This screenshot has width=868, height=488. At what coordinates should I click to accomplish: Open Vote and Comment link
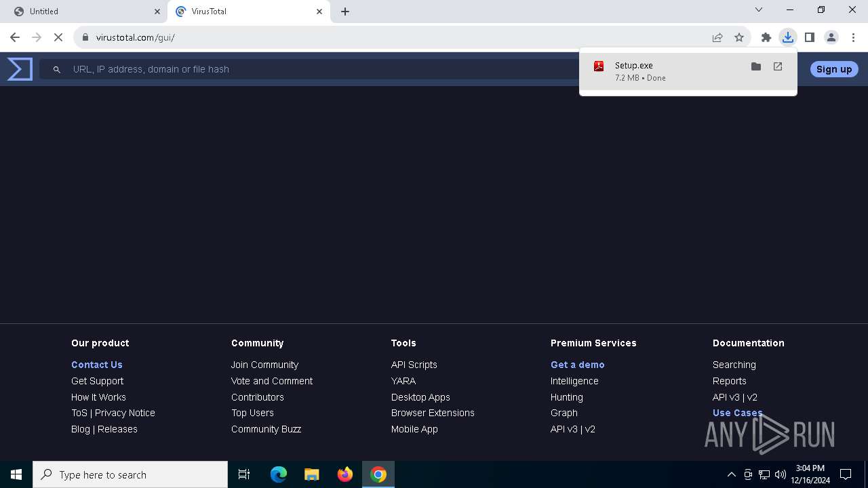[272, 381]
